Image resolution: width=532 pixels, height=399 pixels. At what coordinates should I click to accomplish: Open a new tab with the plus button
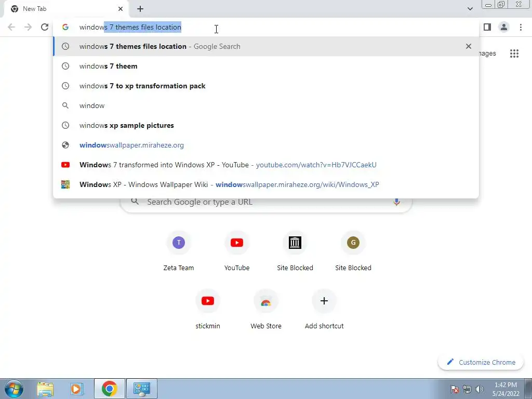pyautogui.click(x=140, y=9)
